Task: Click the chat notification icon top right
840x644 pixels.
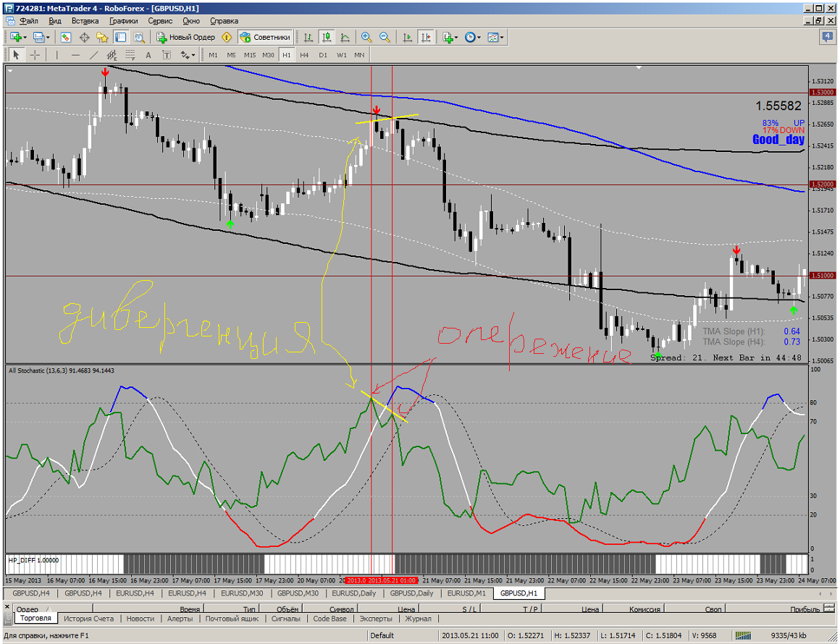Action: [828, 37]
